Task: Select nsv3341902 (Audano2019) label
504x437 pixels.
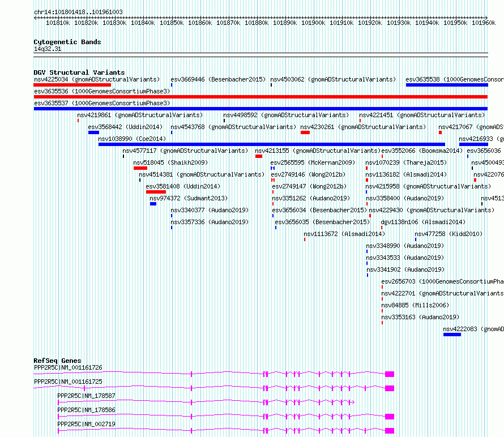Action: (405, 269)
